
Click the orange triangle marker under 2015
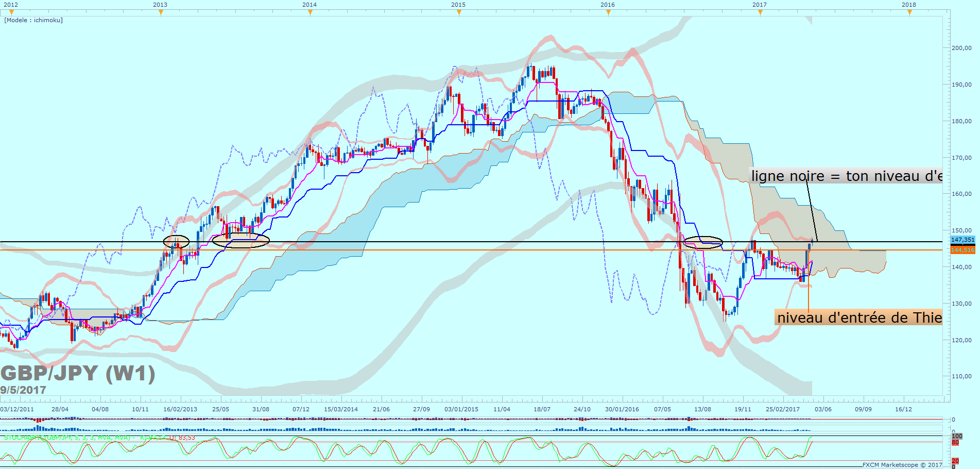(458, 12)
